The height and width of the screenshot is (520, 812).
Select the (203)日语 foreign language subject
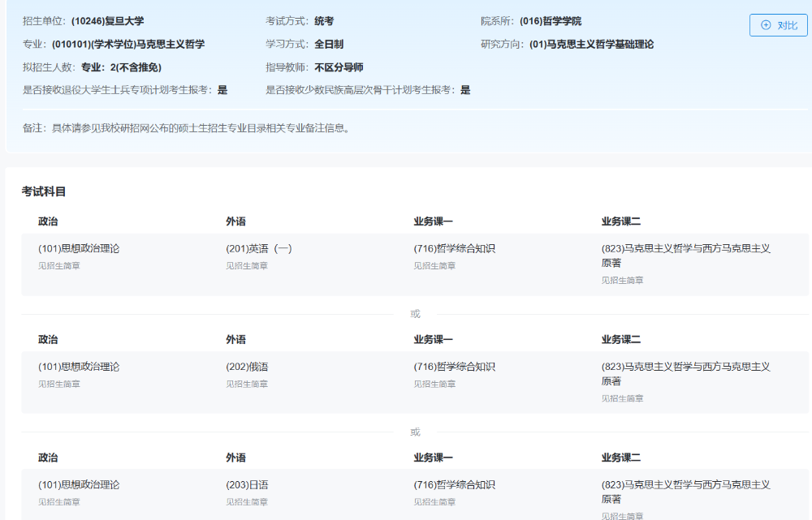(247, 485)
